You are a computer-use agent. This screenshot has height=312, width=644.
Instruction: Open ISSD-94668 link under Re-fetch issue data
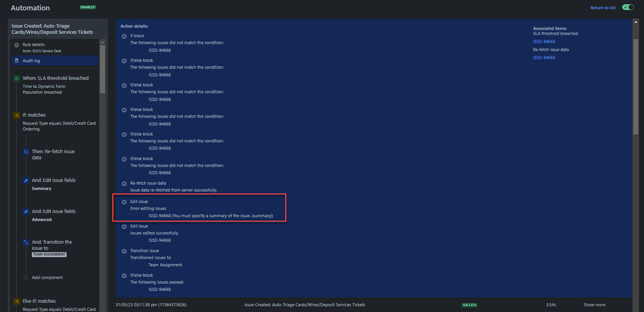(544, 58)
